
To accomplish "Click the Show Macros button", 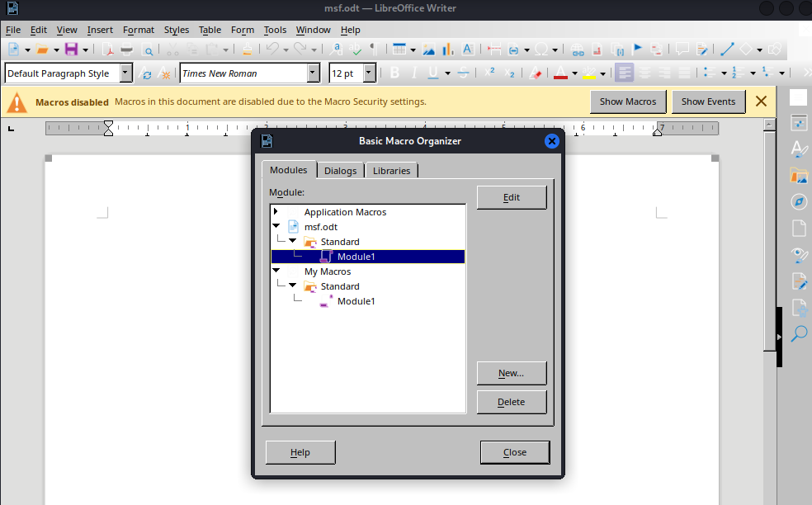I will click(x=627, y=101).
